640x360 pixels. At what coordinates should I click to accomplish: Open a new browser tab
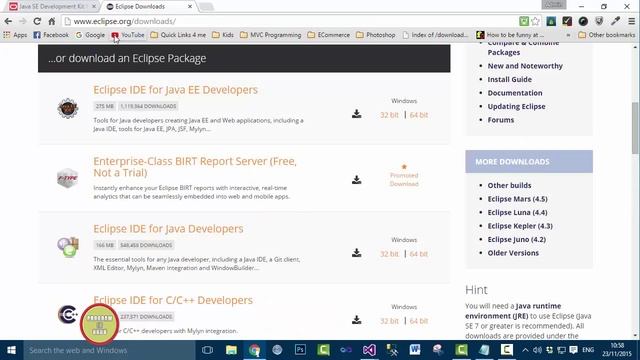pos(206,7)
